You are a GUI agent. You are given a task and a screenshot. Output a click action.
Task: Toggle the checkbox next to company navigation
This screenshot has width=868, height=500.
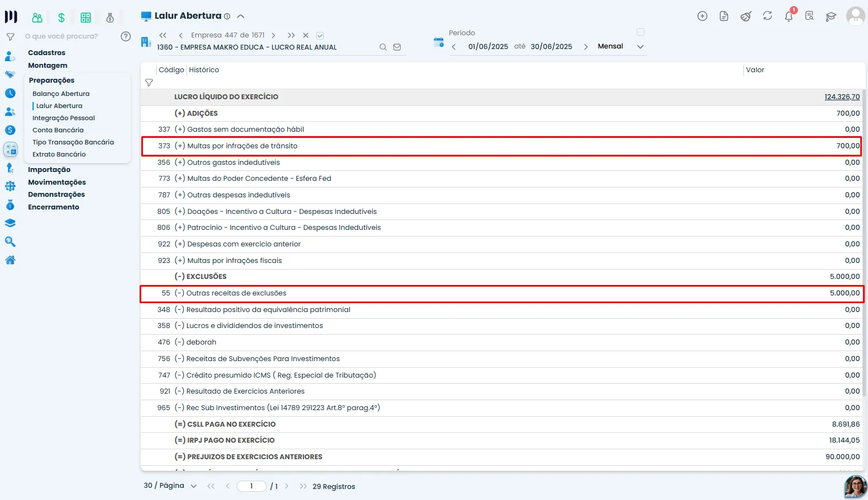coord(320,35)
